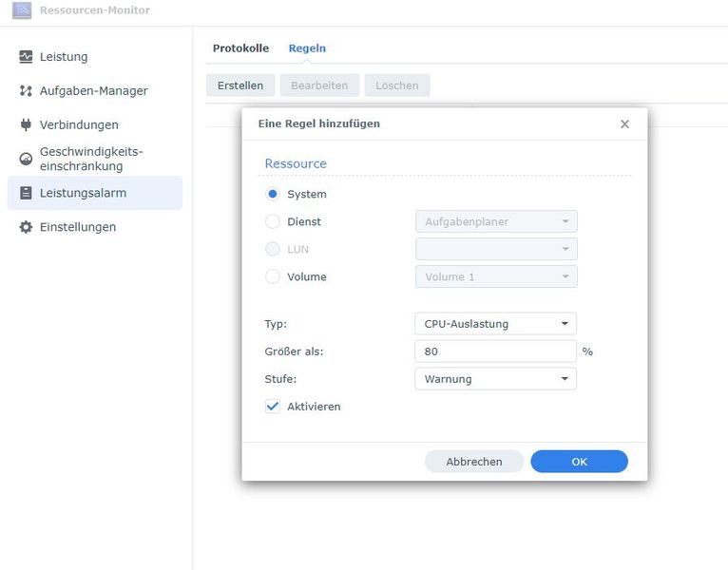Select the Volume radio button

[x=273, y=276]
